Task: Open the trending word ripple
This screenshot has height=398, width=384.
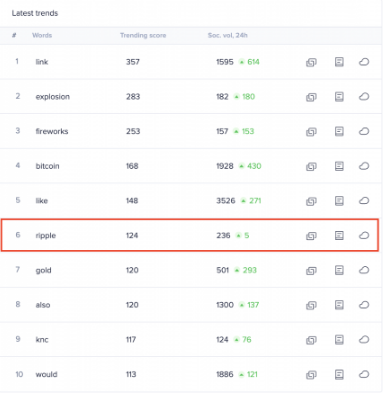Action: tap(46, 236)
